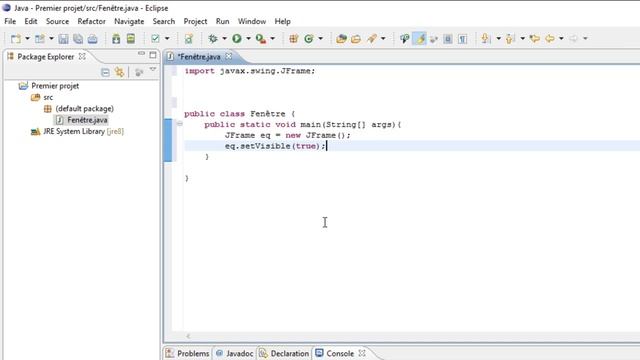Close the Console view tab
The height and width of the screenshot is (360, 640).
click(362, 353)
